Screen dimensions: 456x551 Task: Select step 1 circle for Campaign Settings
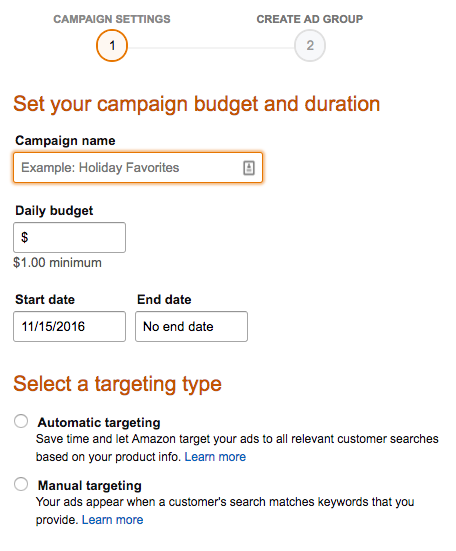[x=112, y=45]
